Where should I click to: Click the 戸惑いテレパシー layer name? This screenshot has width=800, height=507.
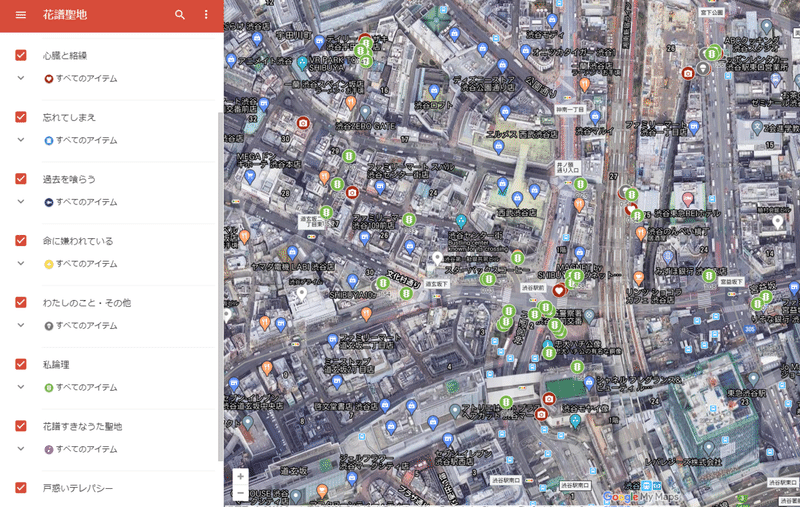(x=78, y=488)
